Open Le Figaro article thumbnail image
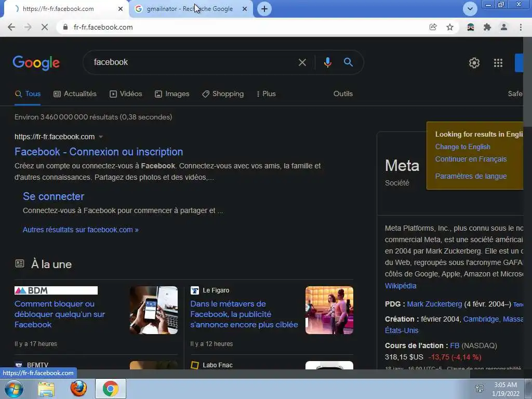Screen dimensions: 532x399 coord(329,310)
